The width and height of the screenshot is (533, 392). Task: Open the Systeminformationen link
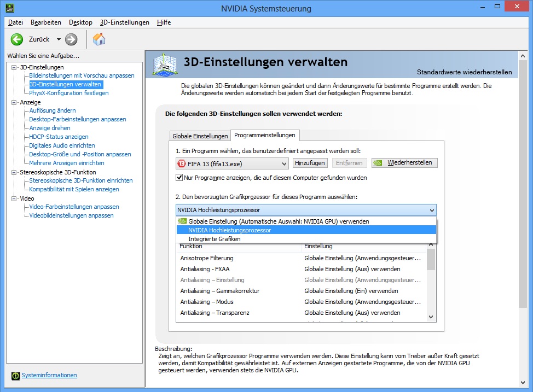click(49, 375)
